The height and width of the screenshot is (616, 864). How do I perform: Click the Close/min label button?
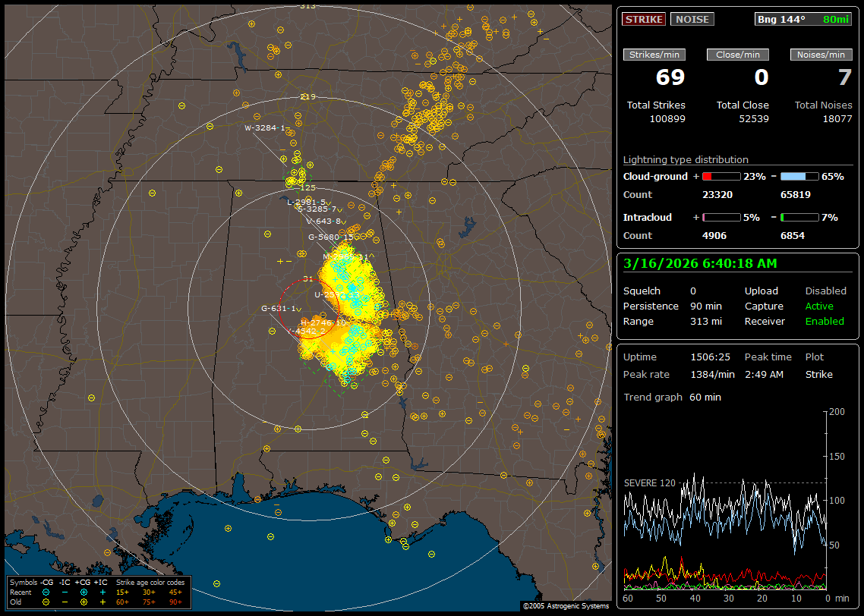pyautogui.click(x=737, y=55)
